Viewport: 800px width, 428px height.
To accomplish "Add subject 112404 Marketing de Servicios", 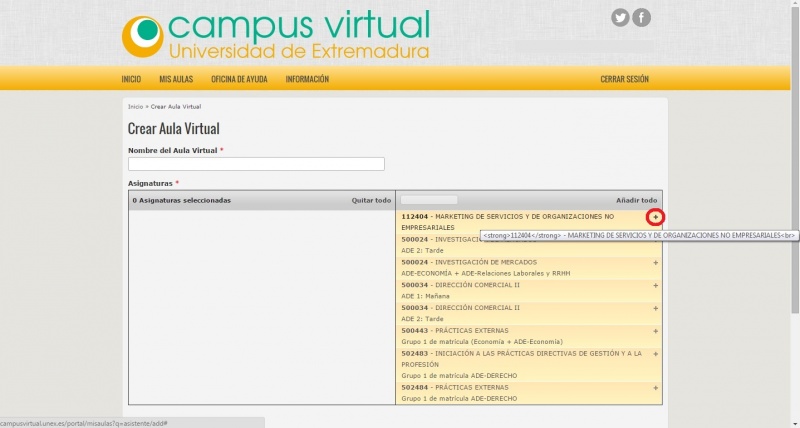I will [656, 217].
